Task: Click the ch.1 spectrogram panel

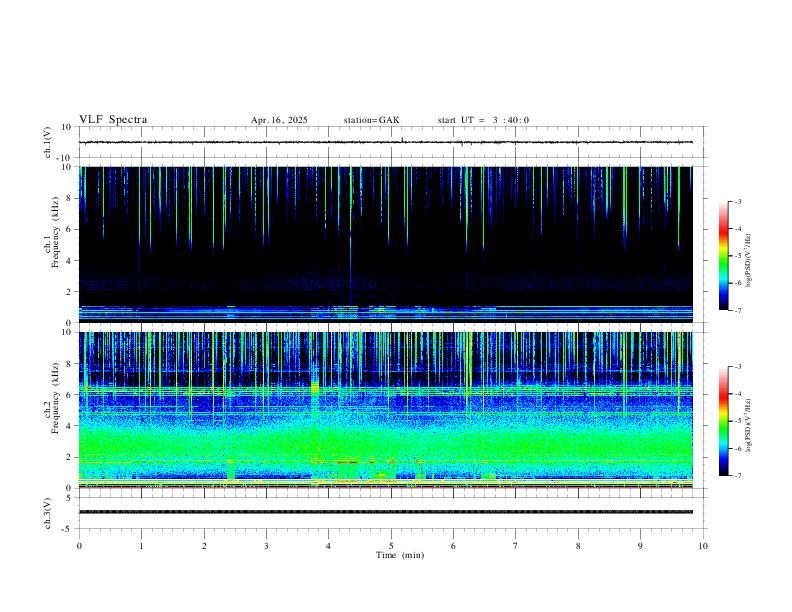Action: click(386, 244)
